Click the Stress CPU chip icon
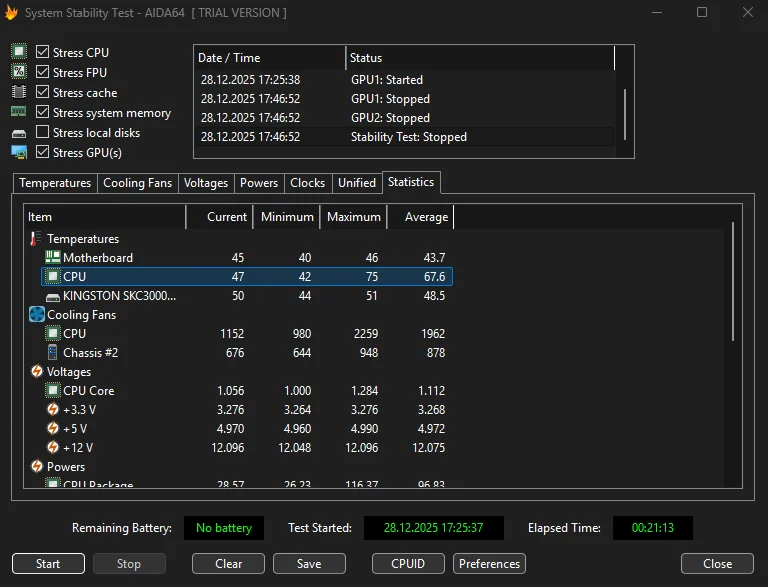 point(19,51)
